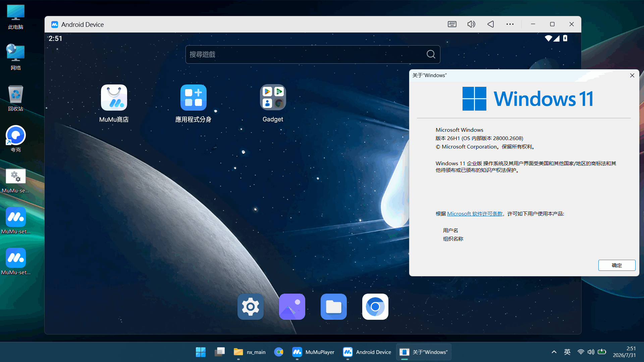Click the Task View taskbar icon
This screenshot has width=644, height=362.
coord(220,352)
